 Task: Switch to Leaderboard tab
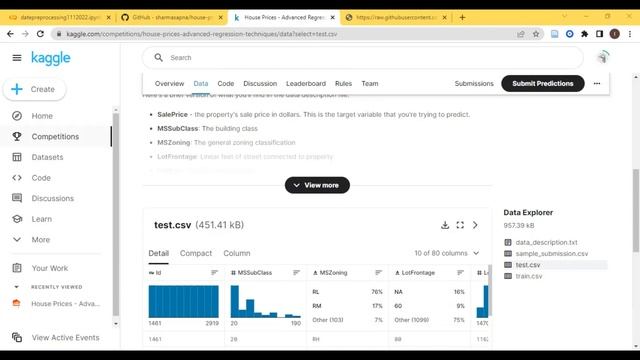[x=306, y=83]
